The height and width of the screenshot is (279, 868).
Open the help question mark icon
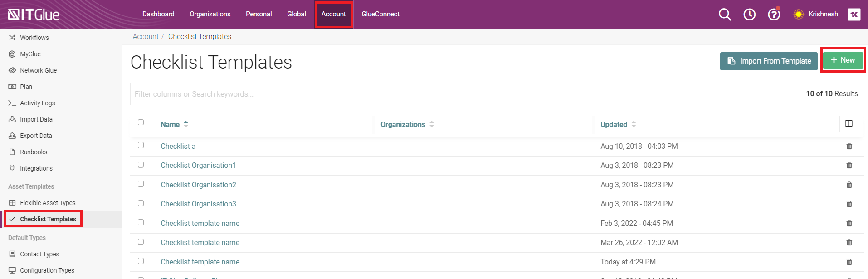coord(774,15)
